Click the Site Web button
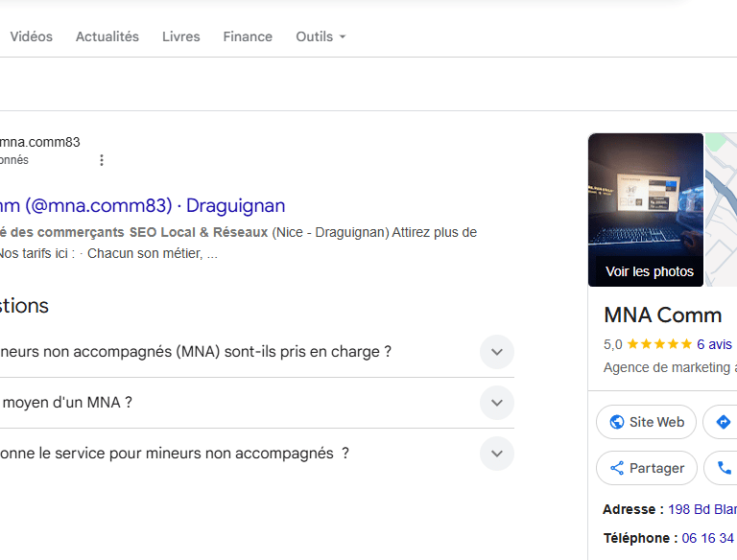 [646, 422]
